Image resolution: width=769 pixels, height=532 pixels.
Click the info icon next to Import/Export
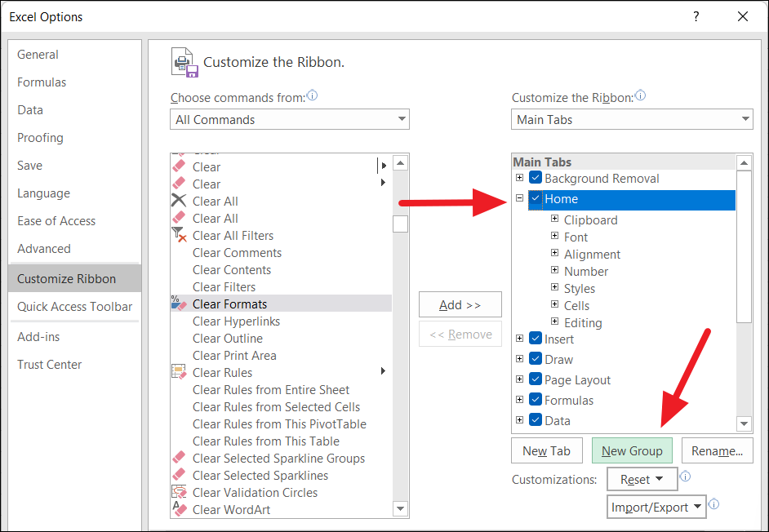pyautogui.click(x=714, y=504)
